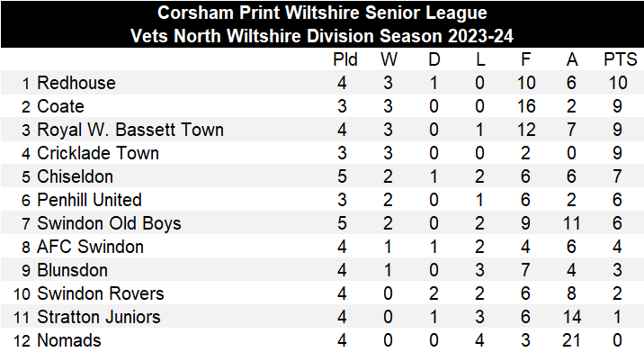
Task: Click the D column header
Action: click(434, 60)
